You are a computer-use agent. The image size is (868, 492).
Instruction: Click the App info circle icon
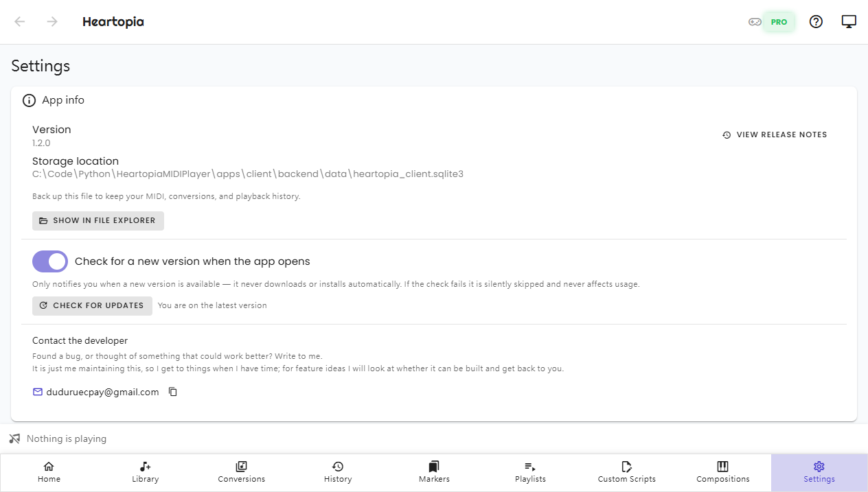(x=29, y=100)
